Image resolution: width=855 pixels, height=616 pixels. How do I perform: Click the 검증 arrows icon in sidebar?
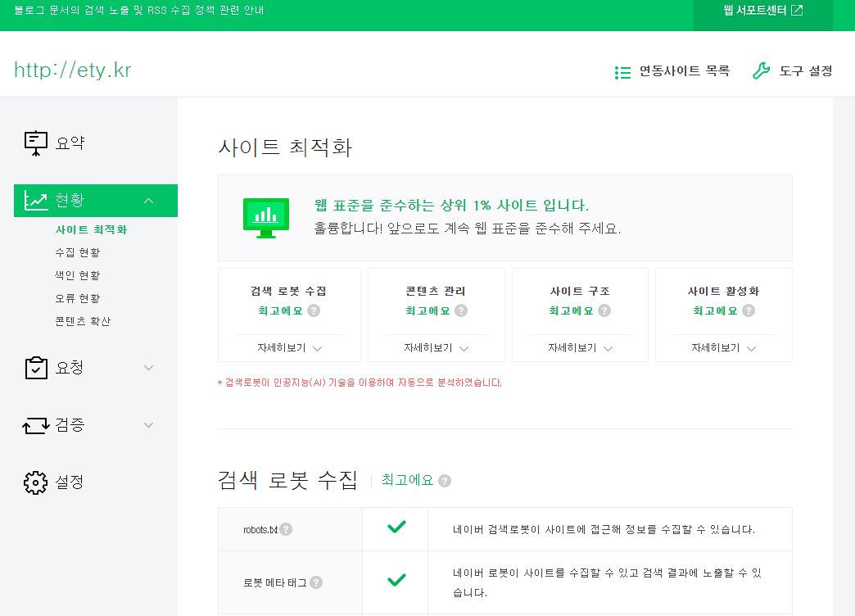click(36, 425)
